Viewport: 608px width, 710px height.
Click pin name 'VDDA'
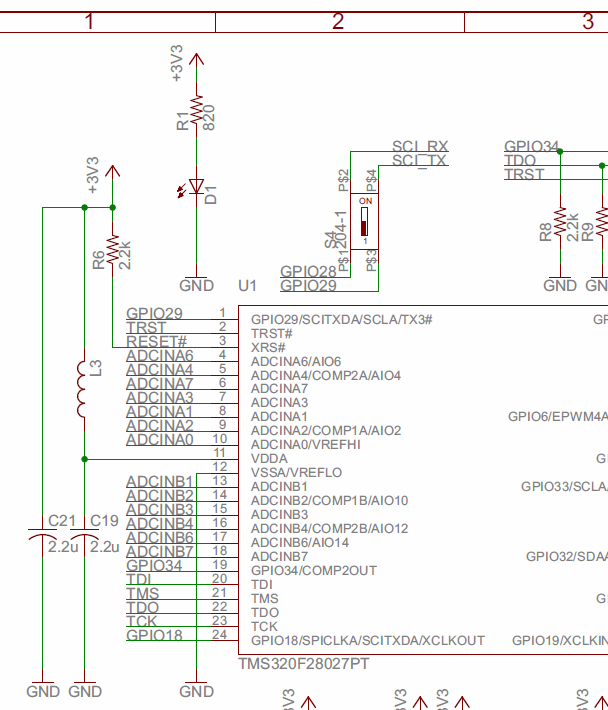(269, 459)
